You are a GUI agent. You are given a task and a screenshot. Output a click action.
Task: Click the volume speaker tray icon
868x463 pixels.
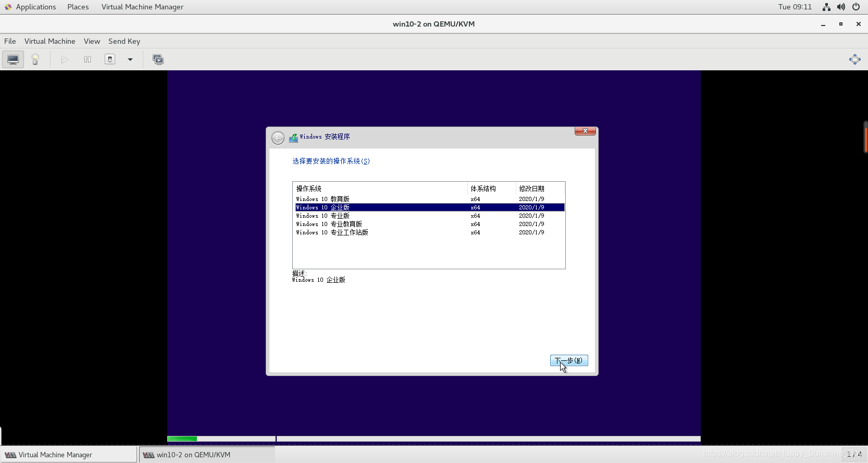pyautogui.click(x=841, y=7)
